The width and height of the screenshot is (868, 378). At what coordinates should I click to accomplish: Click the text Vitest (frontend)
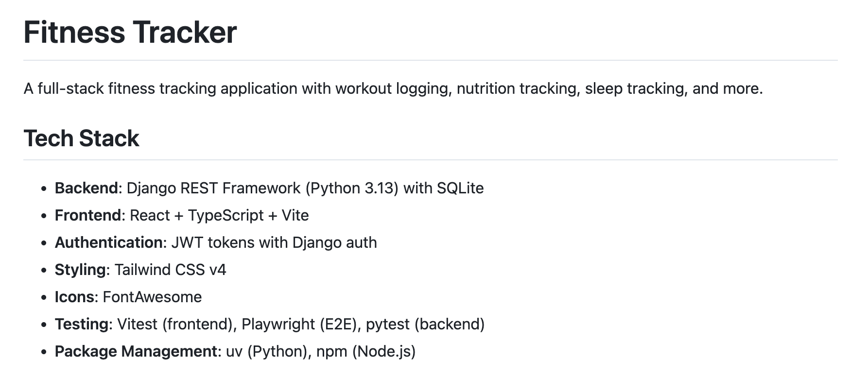[x=175, y=324]
